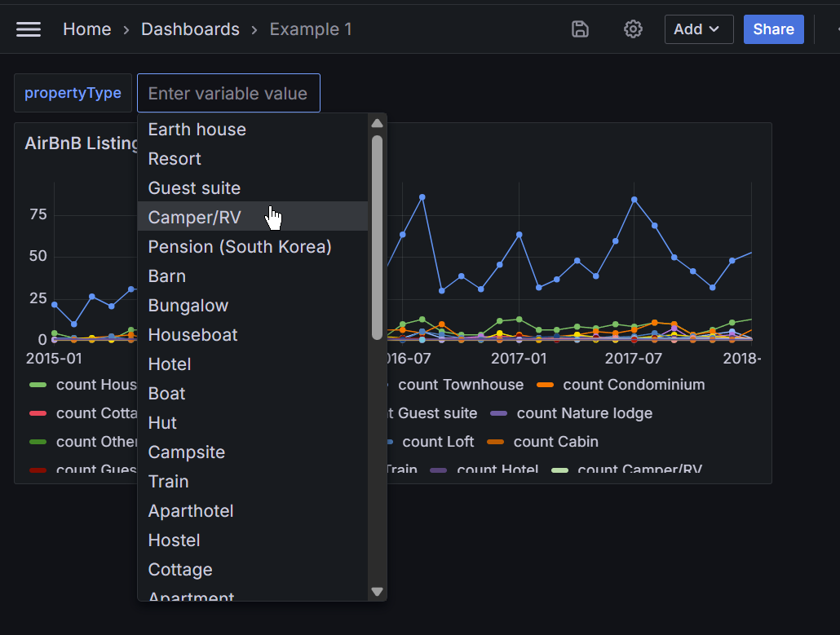
Task: Select Hostel from property type list
Action: (x=174, y=540)
